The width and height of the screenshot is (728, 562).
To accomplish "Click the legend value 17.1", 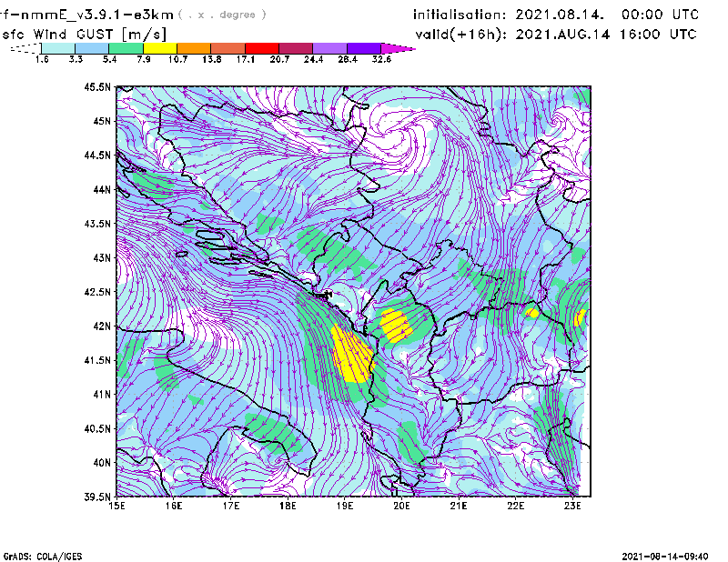I will [246, 59].
